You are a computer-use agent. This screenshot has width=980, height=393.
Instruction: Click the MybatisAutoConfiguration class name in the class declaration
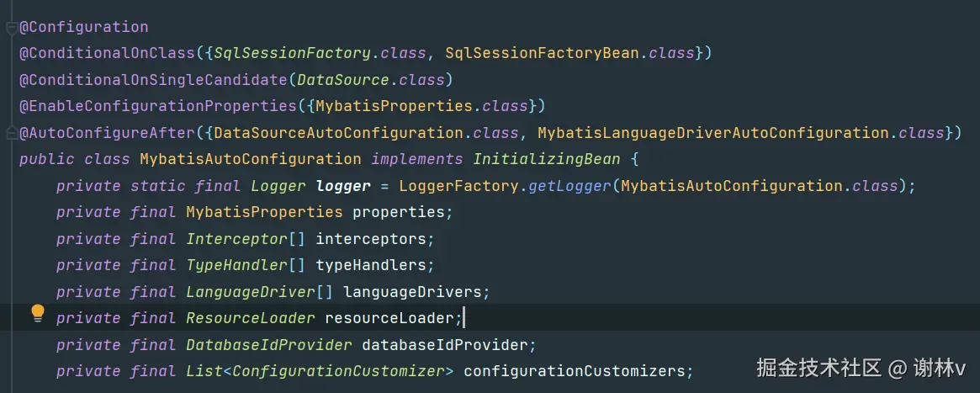click(x=250, y=159)
